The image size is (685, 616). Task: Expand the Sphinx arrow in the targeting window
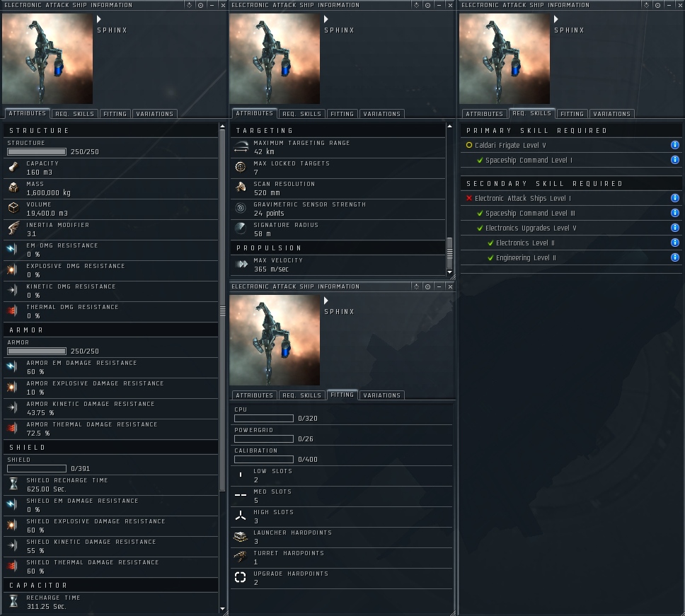click(326, 19)
